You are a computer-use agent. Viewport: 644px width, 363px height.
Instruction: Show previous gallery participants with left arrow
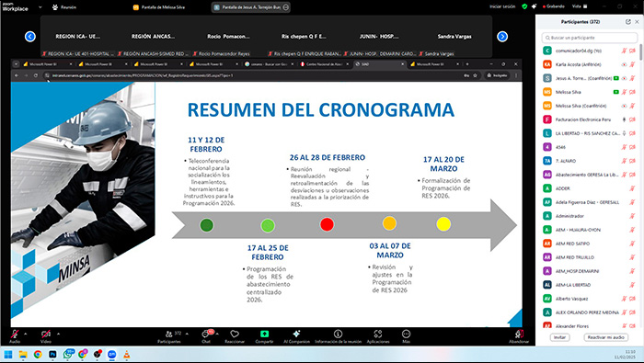tap(30, 37)
